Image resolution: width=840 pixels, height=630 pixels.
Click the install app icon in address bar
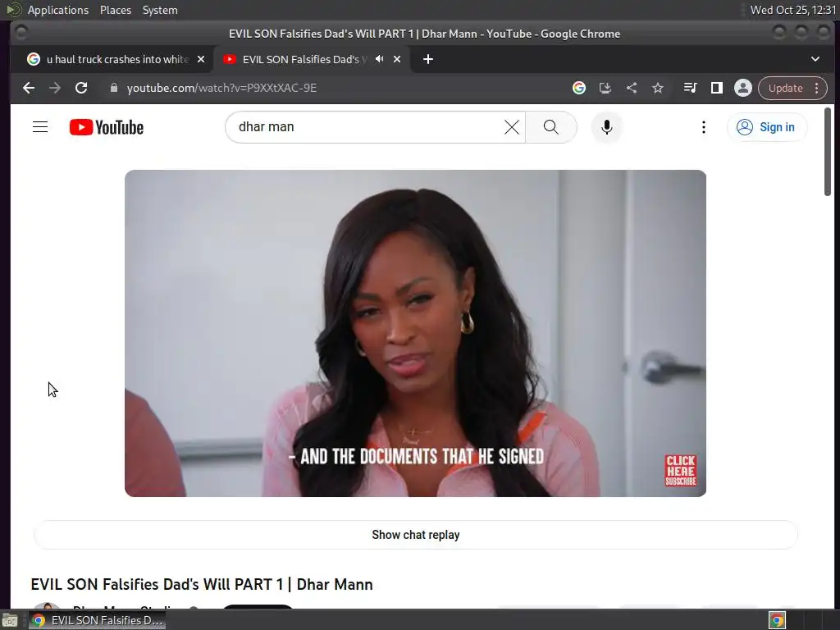tap(605, 88)
